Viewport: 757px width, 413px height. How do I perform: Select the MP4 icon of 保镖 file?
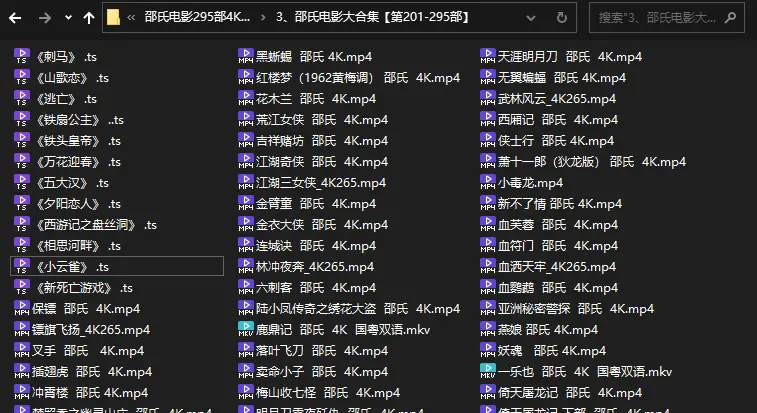tap(22, 308)
